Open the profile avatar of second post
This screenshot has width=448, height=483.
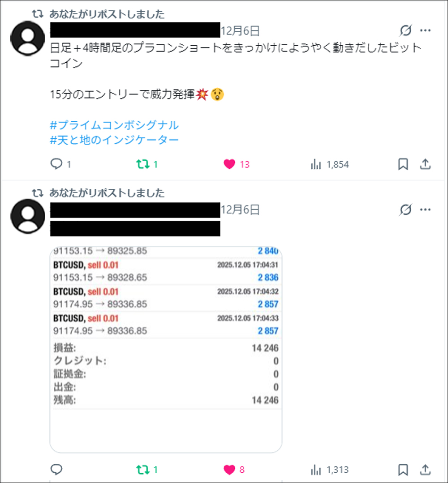(x=28, y=216)
